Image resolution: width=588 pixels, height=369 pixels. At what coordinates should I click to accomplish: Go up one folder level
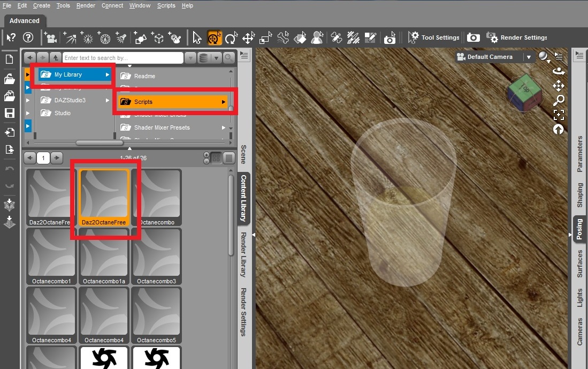[55, 58]
